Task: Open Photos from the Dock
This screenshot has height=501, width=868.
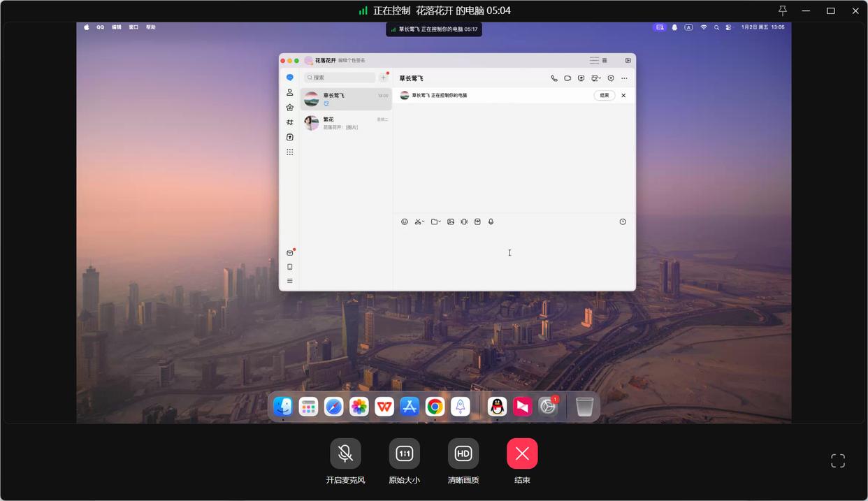Action: (359, 406)
